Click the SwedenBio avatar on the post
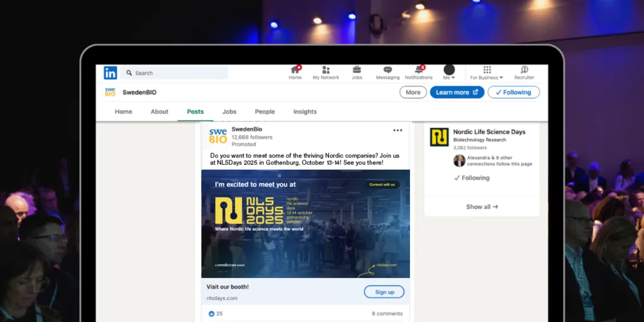This screenshot has height=322, width=644. pyautogui.click(x=218, y=136)
